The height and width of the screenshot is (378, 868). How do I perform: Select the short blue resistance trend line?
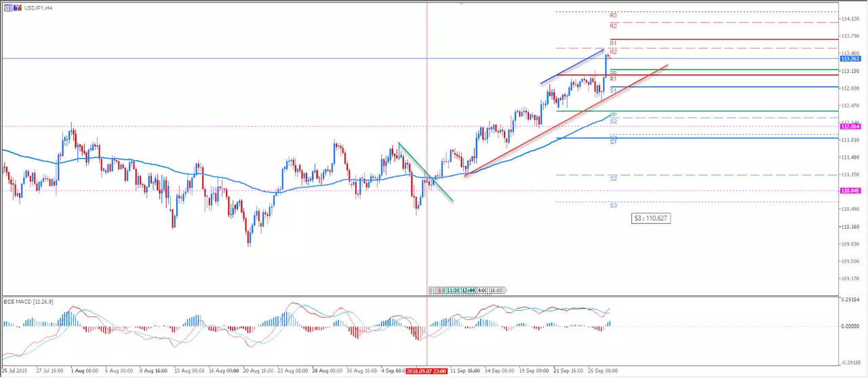572,66
